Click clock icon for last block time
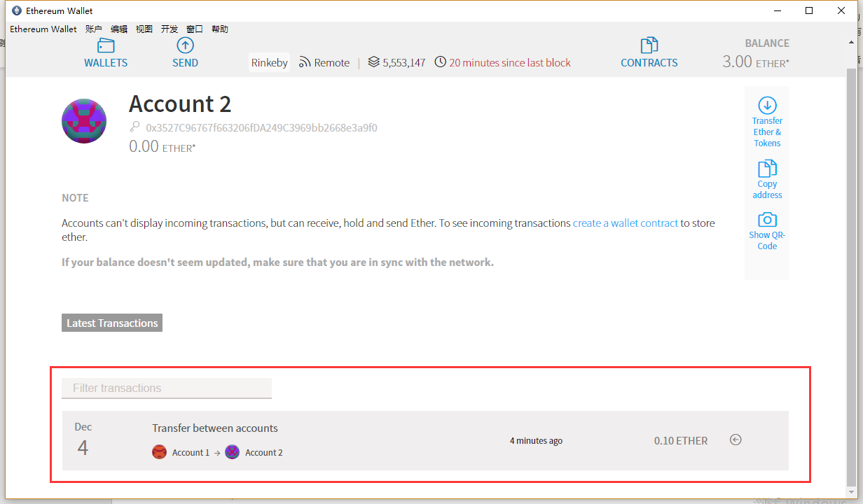 [440, 62]
